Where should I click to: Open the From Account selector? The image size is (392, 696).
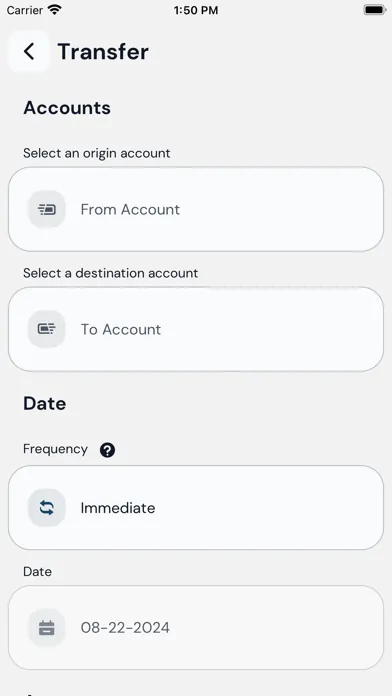click(196, 209)
